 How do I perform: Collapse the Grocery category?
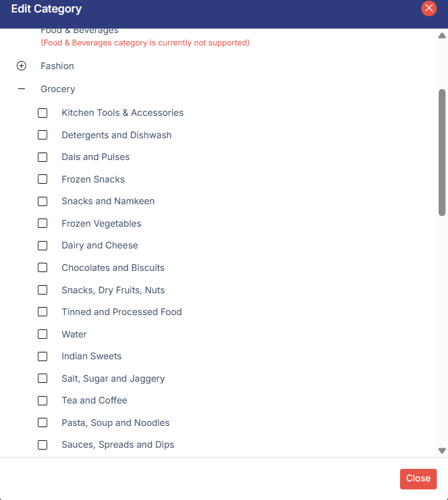[x=22, y=89]
